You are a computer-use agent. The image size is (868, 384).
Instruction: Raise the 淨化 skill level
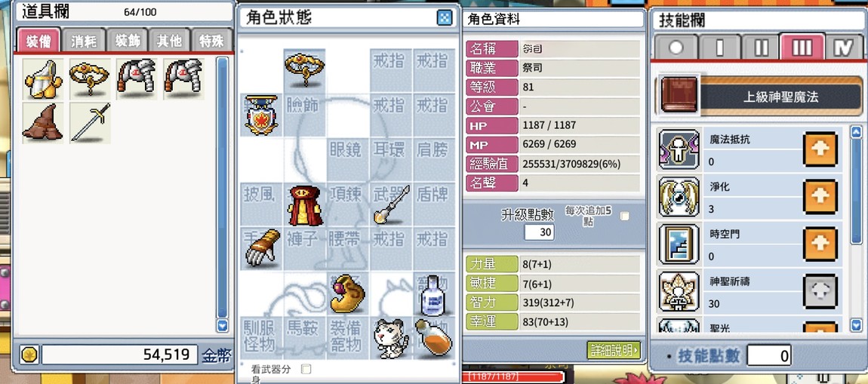pyautogui.click(x=820, y=197)
